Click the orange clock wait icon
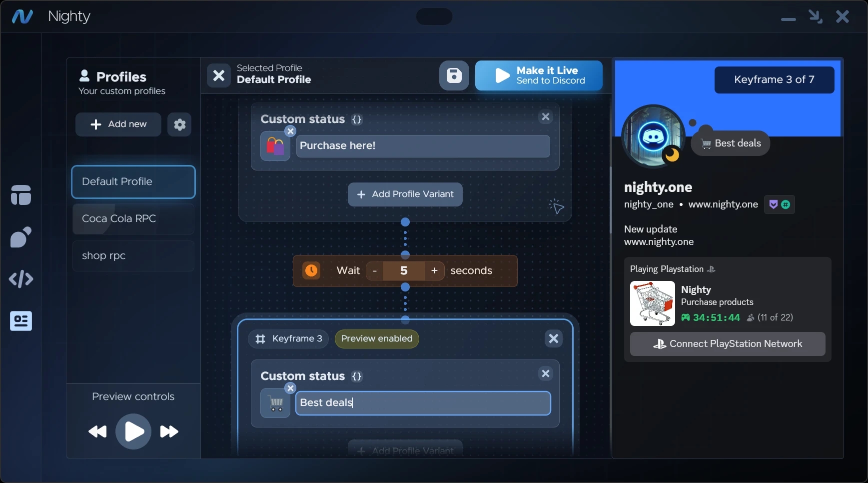This screenshot has width=868, height=483. tap(311, 271)
